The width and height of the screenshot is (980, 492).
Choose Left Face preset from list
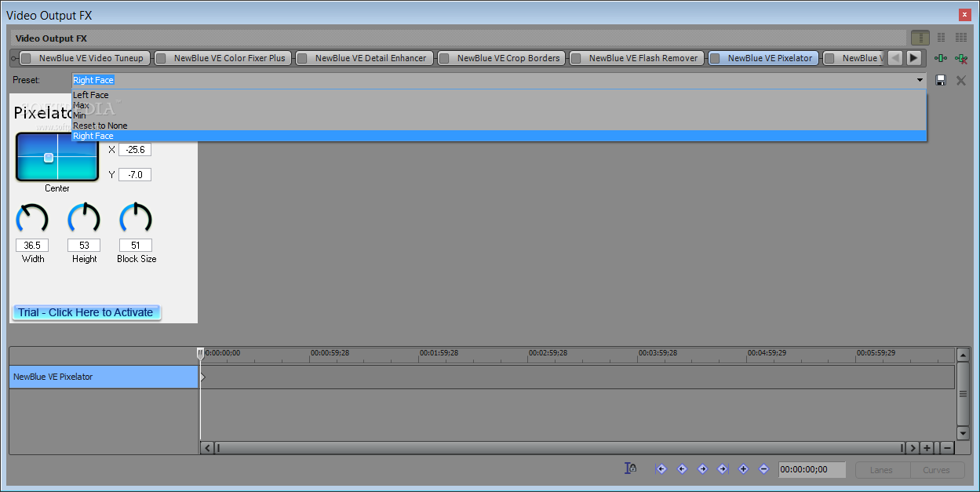click(x=499, y=95)
